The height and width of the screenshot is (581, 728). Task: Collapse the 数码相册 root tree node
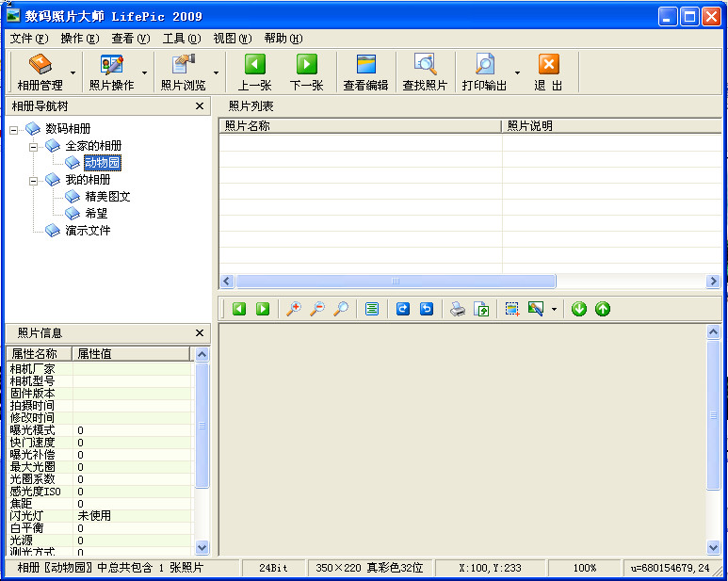(14, 130)
